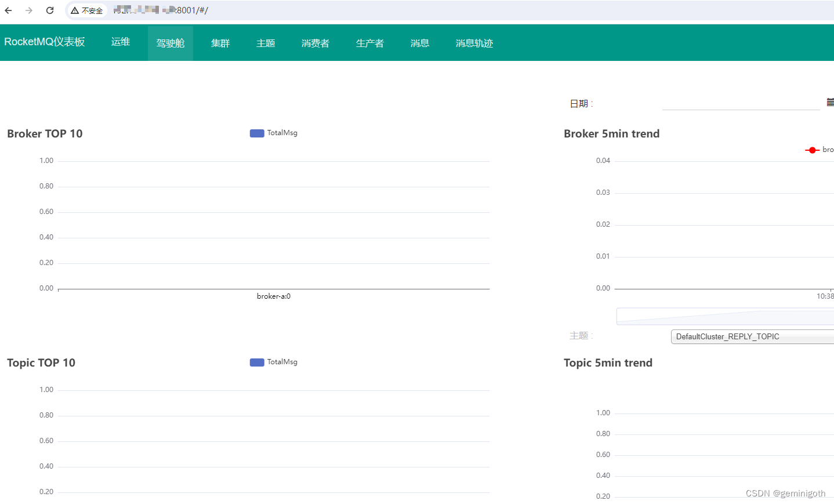Toggle the red broker legend in 5min trend
834x504 pixels.
point(820,150)
